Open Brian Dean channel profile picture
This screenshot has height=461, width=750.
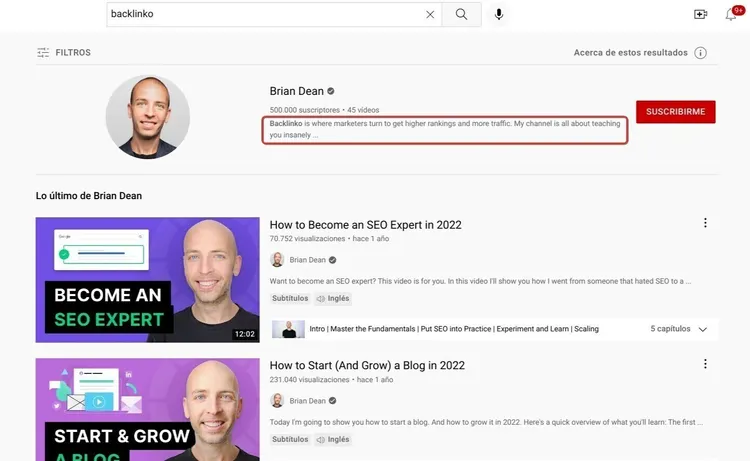click(x=148, y=117)
